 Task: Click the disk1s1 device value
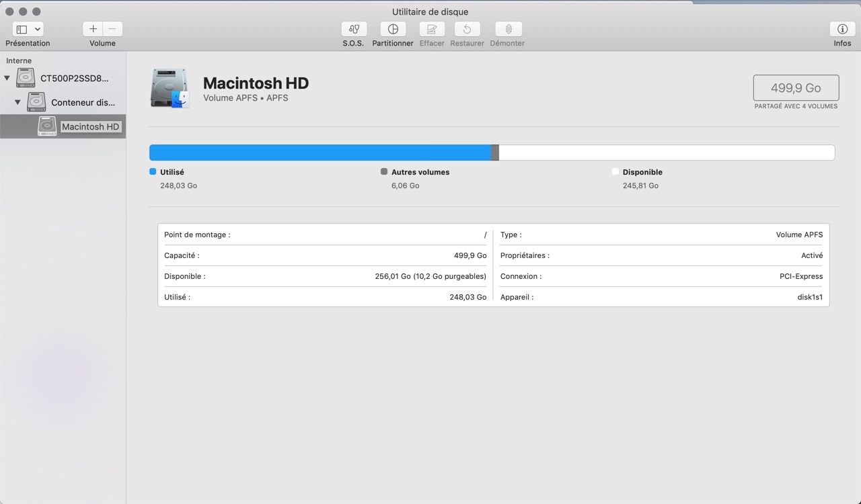(810, 297)
